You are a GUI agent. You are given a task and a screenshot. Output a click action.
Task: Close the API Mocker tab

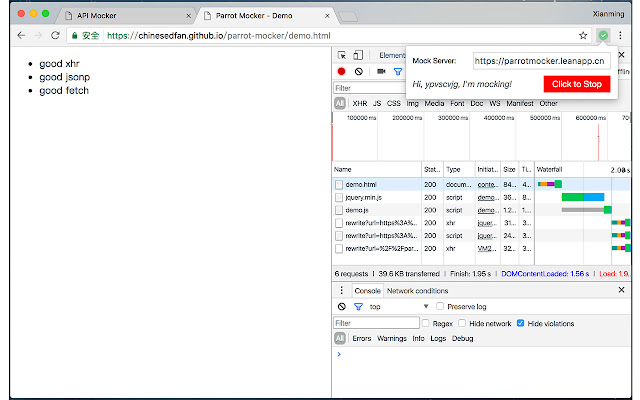(189, 16)
